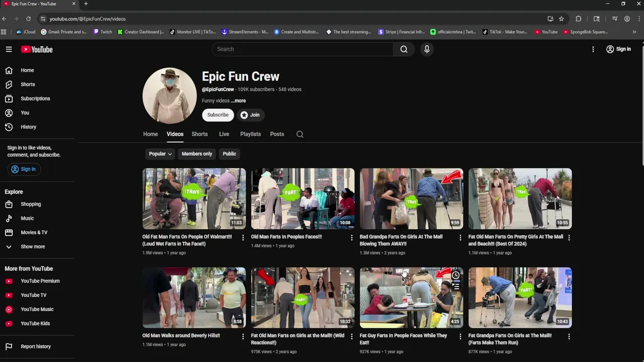The image size is (644, 362).
Task: Open options for Wild Reactions video
Action: [352, 336]
